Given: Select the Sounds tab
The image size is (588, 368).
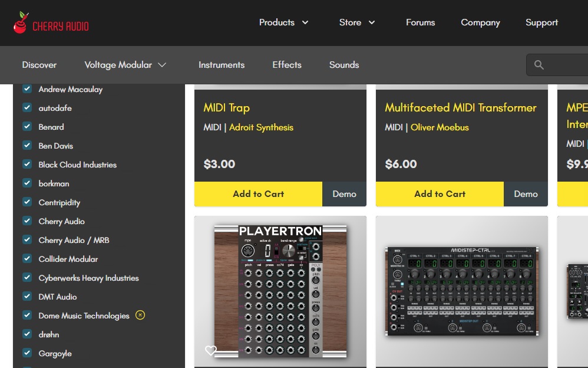Looking at the screenshot, I should click(344, 65).
